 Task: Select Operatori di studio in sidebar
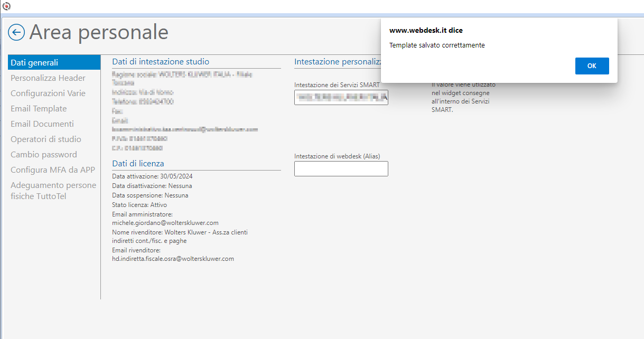tap(46, 139)
